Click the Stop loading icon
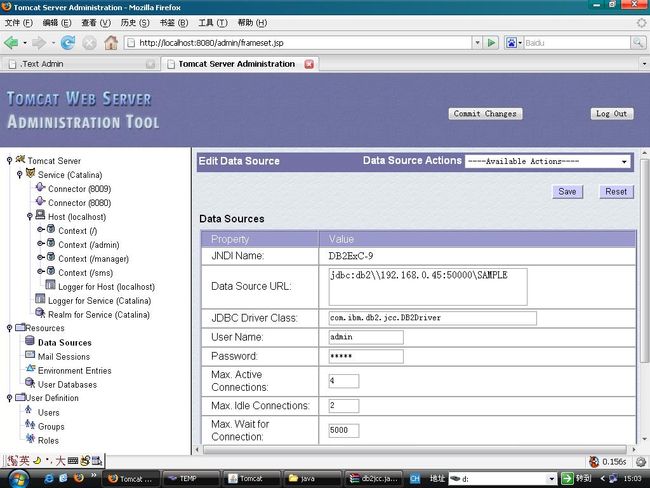Viewport: 650px width, 488px height. click(89, 43)
